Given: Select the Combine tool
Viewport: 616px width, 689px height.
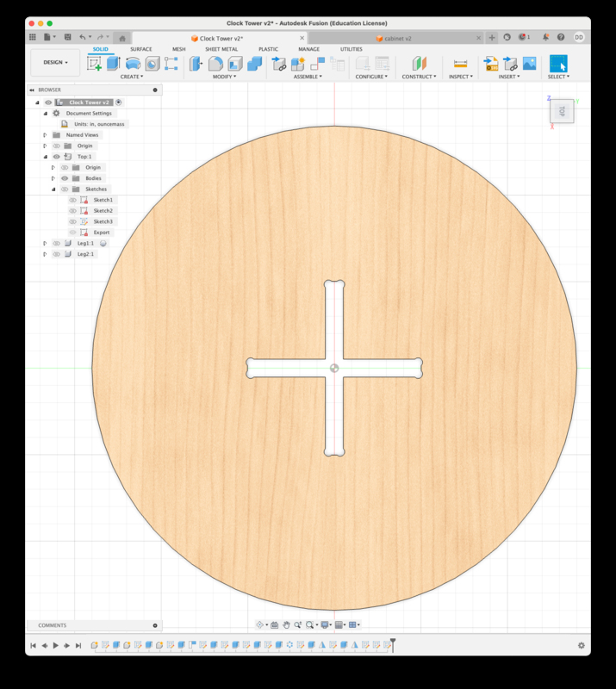Looking at the screenshot, I should 254,64.
